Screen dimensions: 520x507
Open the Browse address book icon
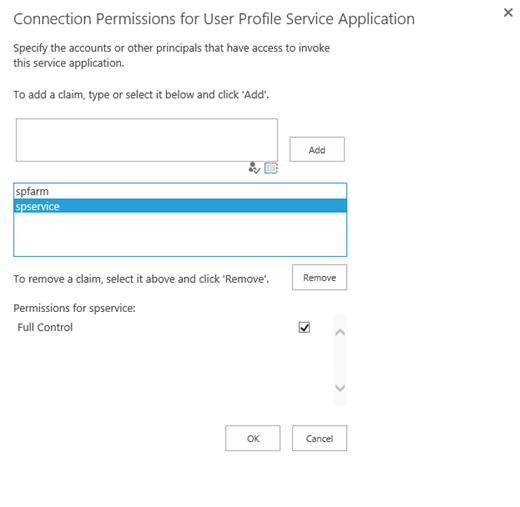271,168
